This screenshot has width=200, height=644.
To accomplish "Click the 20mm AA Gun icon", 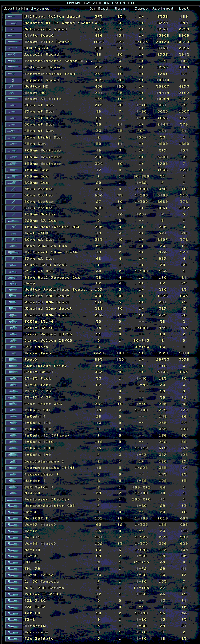I will [x=14, y=239].
